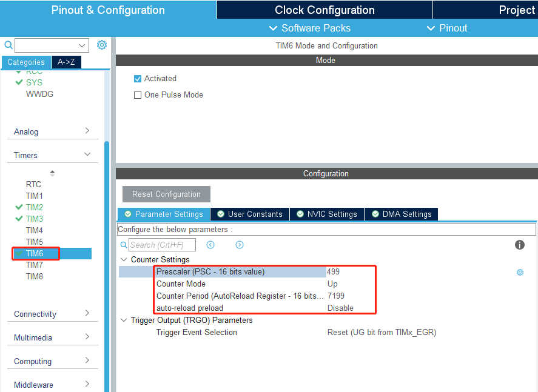This screenshot has width=538, height=392.
Task: Click the settings gear icon beside search
Action: (102, 45)
